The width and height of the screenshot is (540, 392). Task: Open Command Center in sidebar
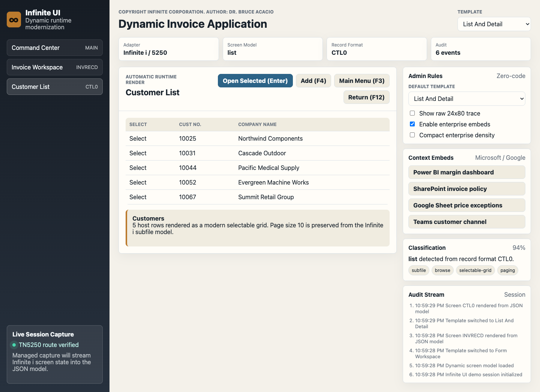[55, 48]
